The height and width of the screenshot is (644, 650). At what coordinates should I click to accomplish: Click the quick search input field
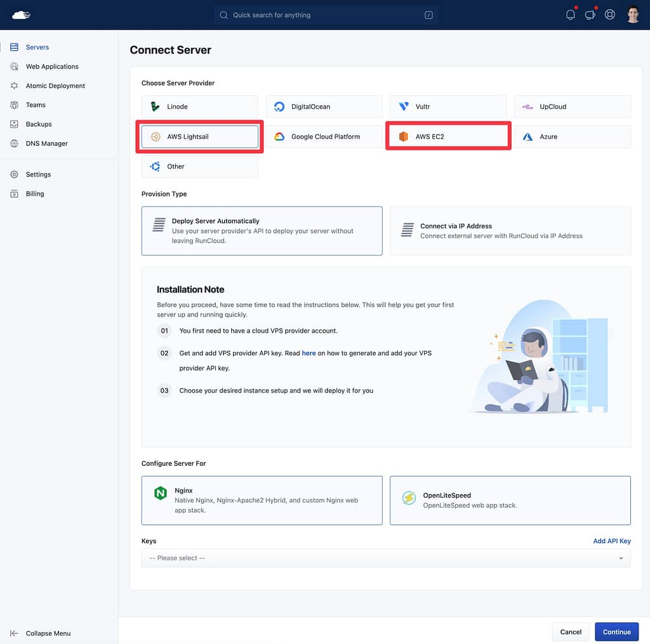point(325,15)
